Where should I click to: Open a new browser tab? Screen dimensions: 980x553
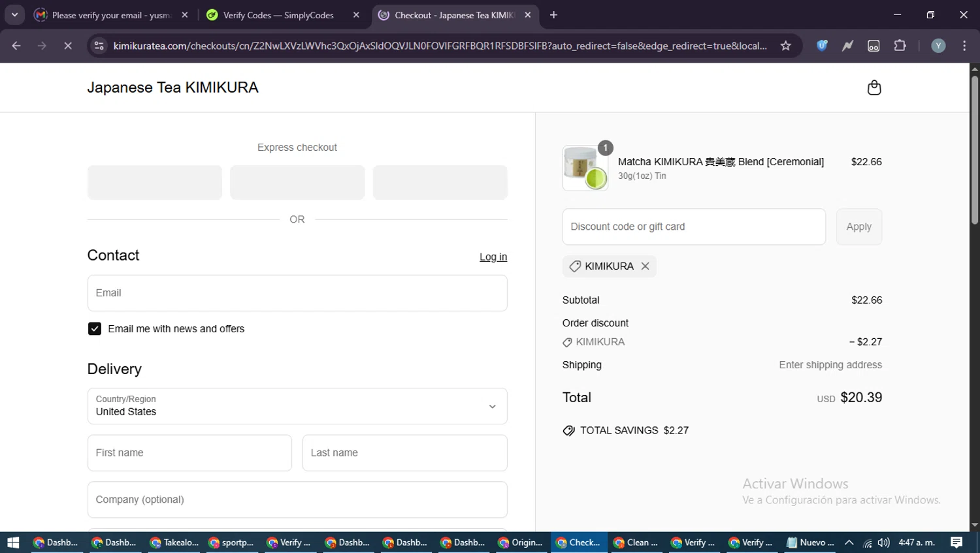pyautogui.click(x=553, y=15)
